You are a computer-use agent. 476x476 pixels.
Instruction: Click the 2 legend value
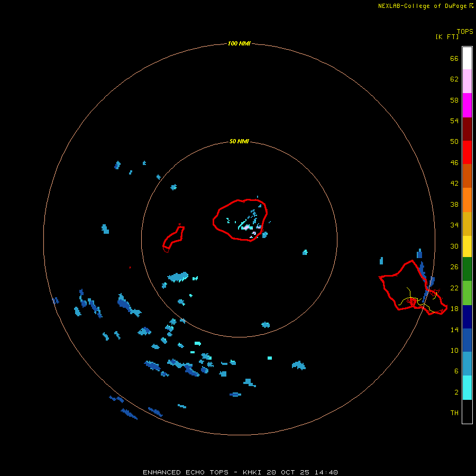click(x=456, y=392)
